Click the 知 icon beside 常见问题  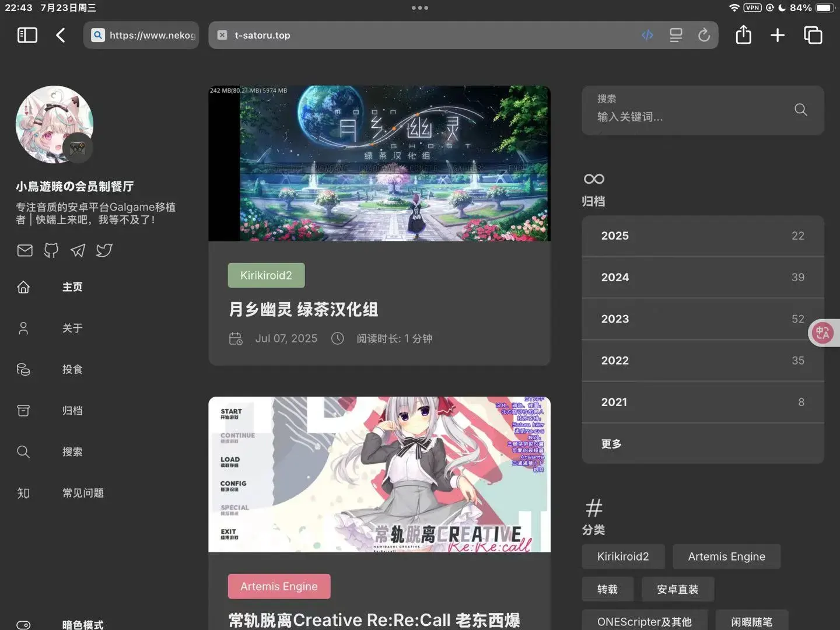coord(23,493)
